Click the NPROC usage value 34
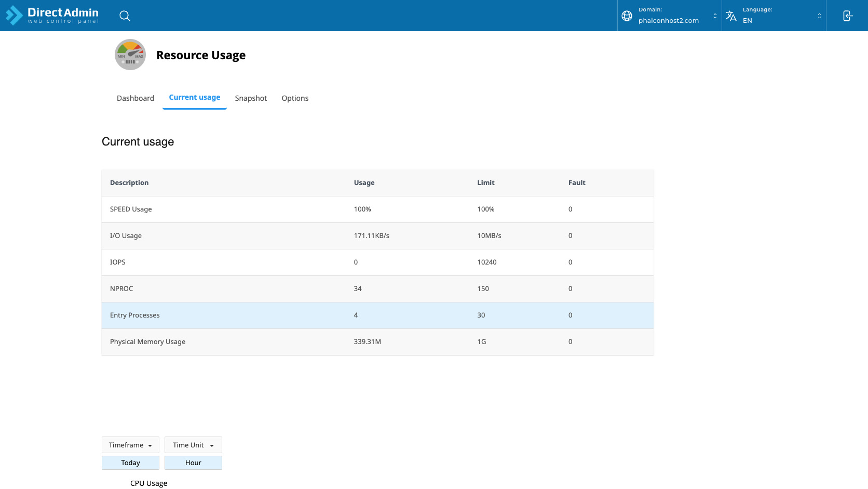Image resolution: width=868 pixels, height=489 pixels. 358,288
